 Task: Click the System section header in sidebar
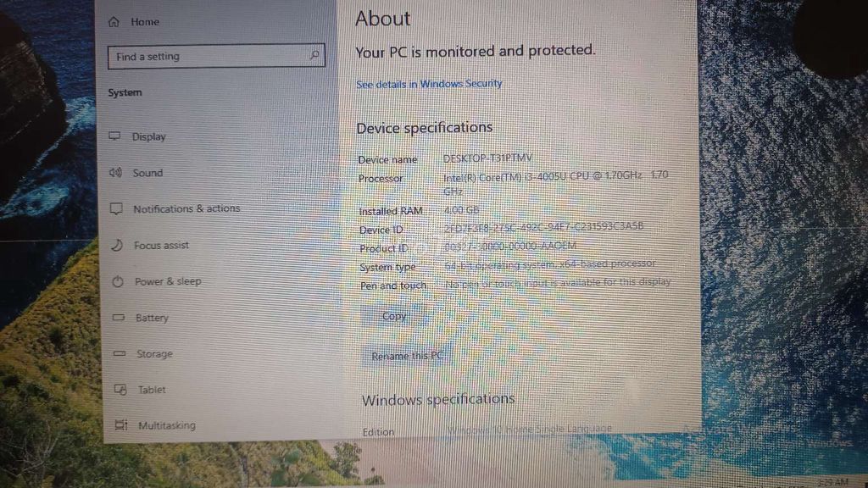[x=125, y=92]
